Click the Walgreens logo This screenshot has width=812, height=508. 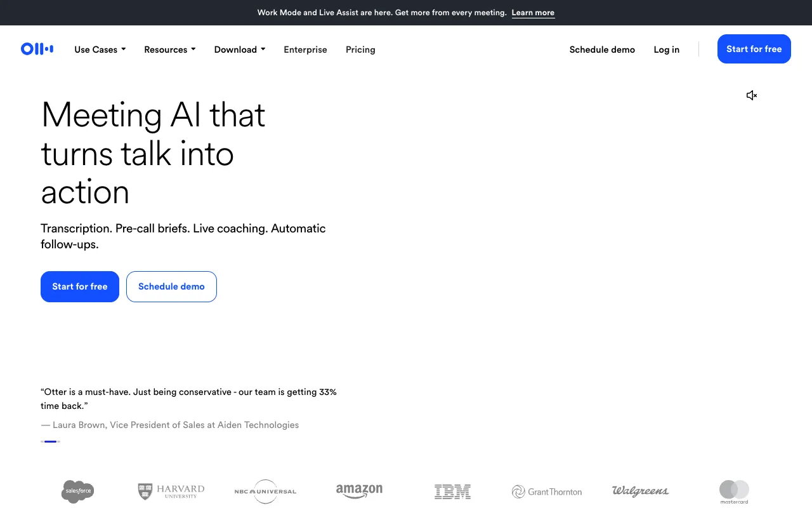(x=640, y=491)
